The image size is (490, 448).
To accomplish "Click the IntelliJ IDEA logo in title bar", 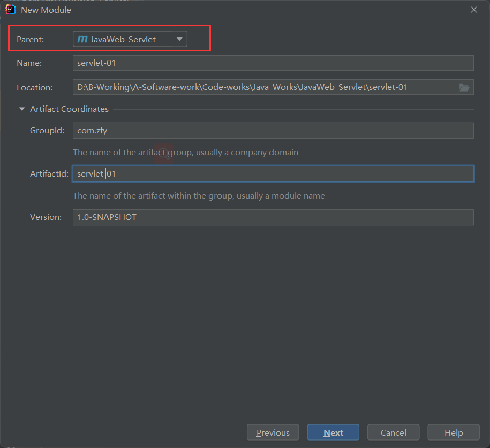I will [x=10, y=9].
